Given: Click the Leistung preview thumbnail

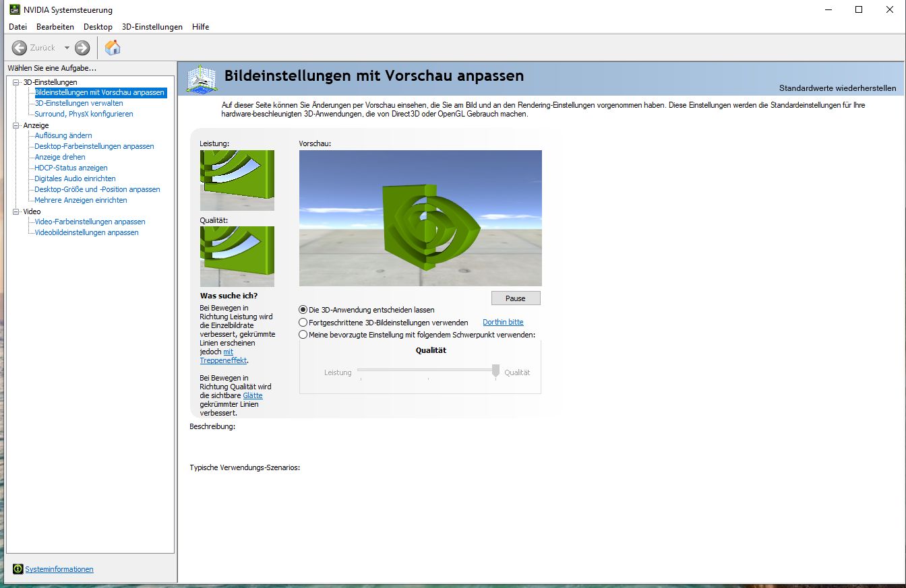Looking at the screenshot, I should coord(237,181).
